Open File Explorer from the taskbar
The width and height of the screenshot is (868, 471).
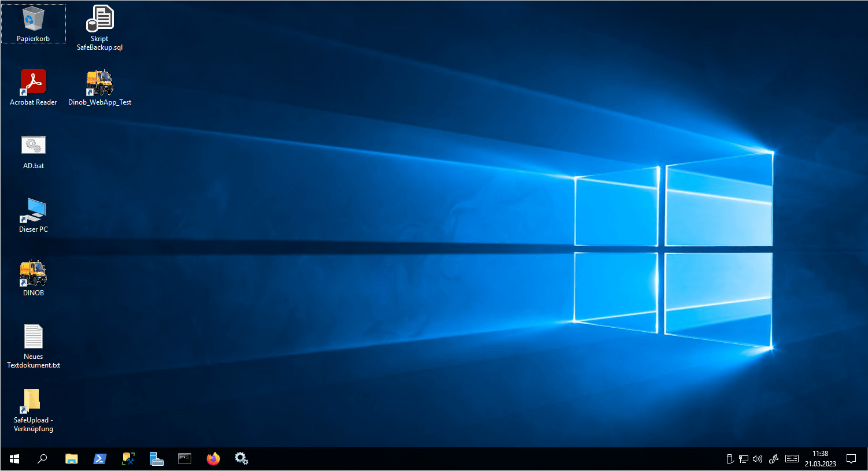pyautogui.click(x=71, y=459)
